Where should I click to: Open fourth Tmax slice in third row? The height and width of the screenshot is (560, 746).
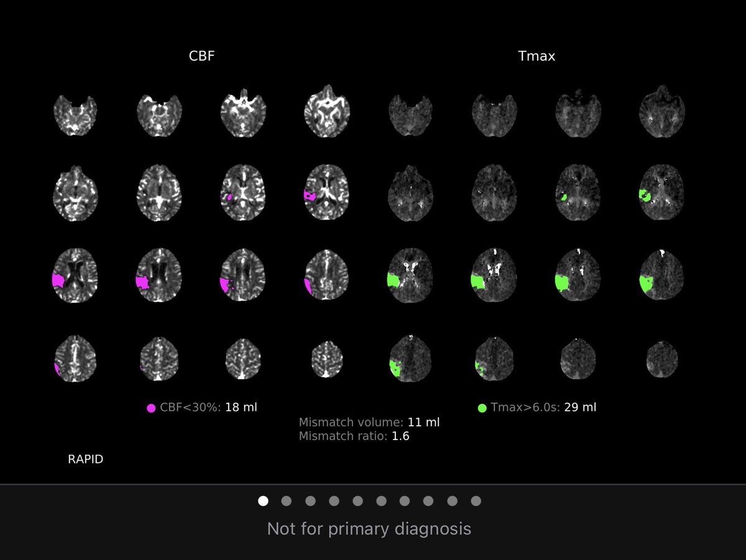(661, 275)
